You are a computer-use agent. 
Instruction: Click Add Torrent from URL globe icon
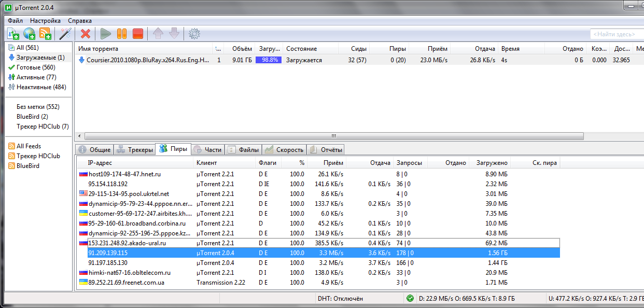coord(30,34)
